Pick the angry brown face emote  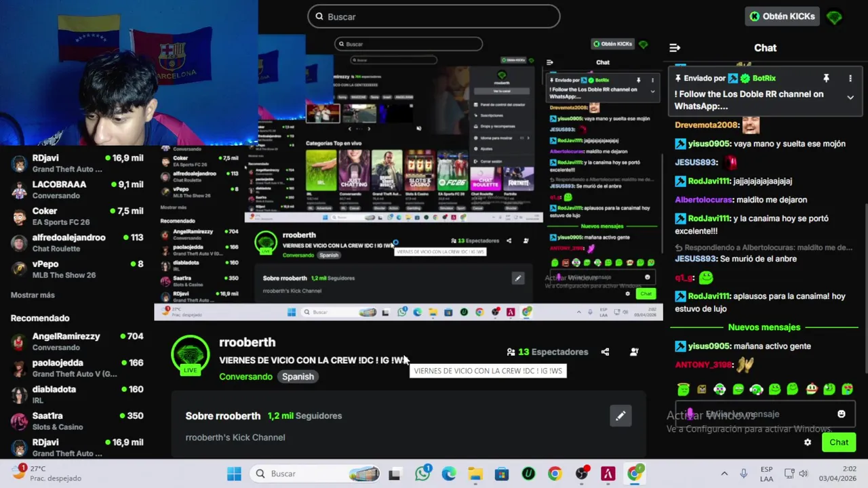coord(702,389)
